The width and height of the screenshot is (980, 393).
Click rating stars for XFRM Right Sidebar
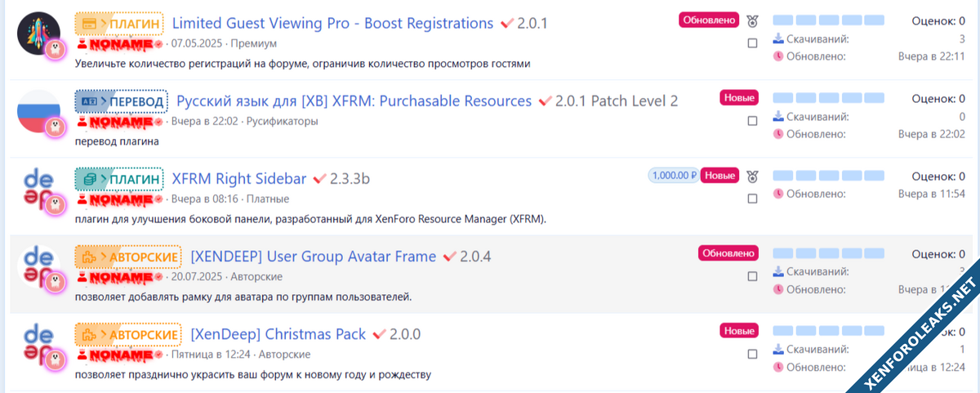tap(828, 176)
